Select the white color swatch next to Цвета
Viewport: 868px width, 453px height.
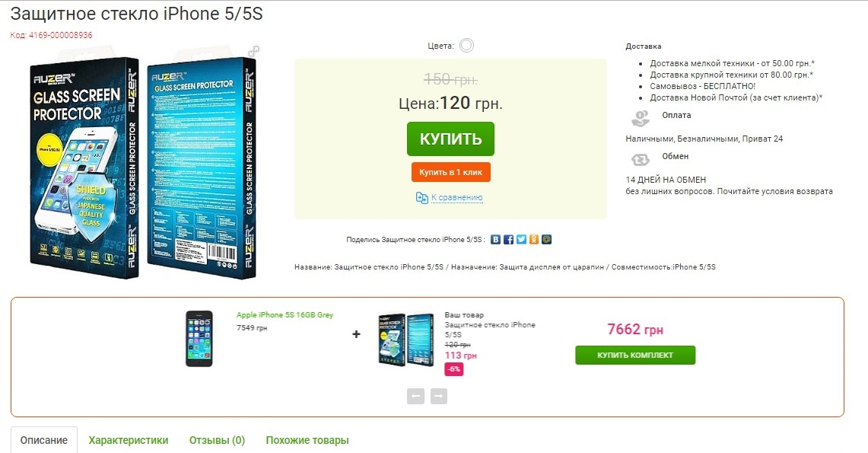[x=466, y=46]
